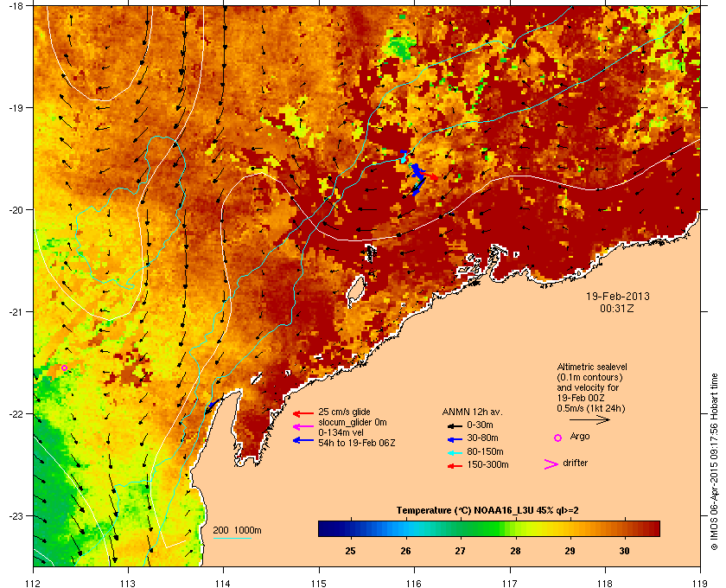Click the Argo float marker on the map
This screenshot has height=588, width=726.
pyautogui.click(x=64, y=367)
